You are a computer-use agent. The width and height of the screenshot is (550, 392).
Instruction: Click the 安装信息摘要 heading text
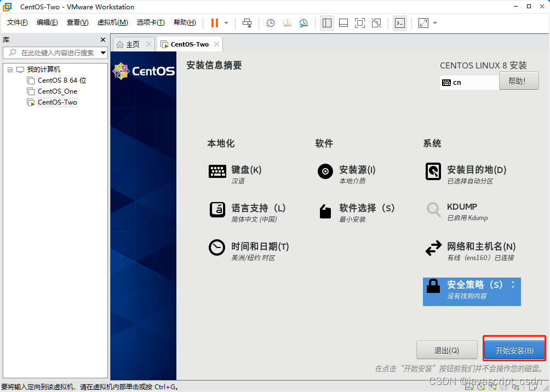coord(214,65)
